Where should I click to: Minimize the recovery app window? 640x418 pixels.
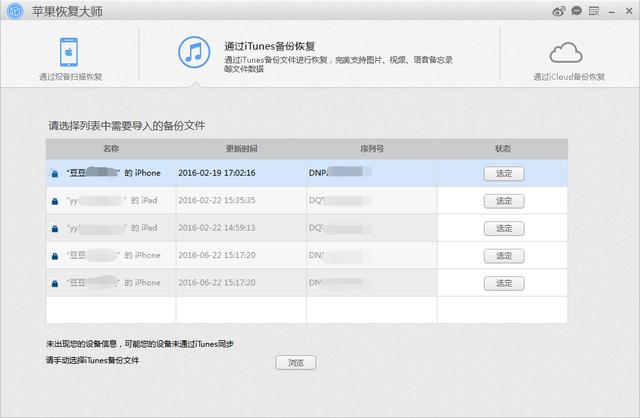pos(611,13)
